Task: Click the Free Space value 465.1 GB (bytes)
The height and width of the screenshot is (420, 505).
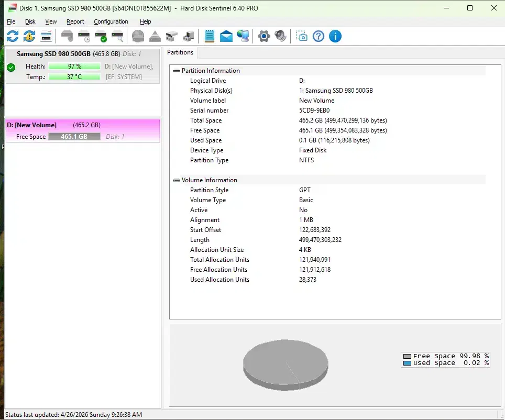Action: [343, 130]
